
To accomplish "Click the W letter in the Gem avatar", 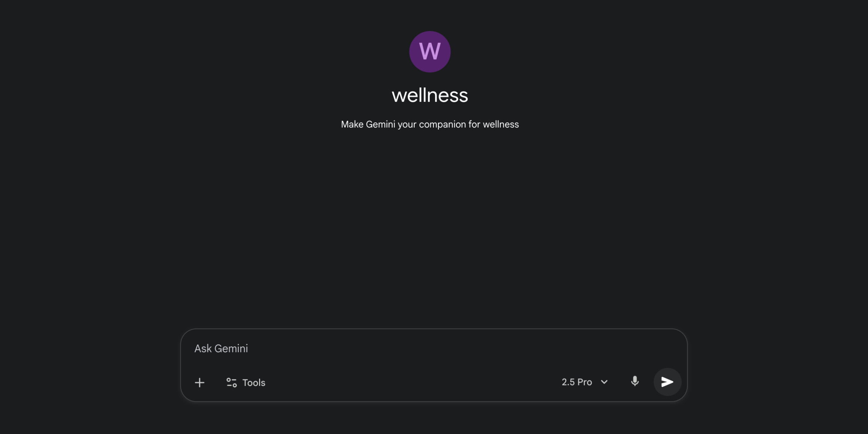I will coord(430,51).
